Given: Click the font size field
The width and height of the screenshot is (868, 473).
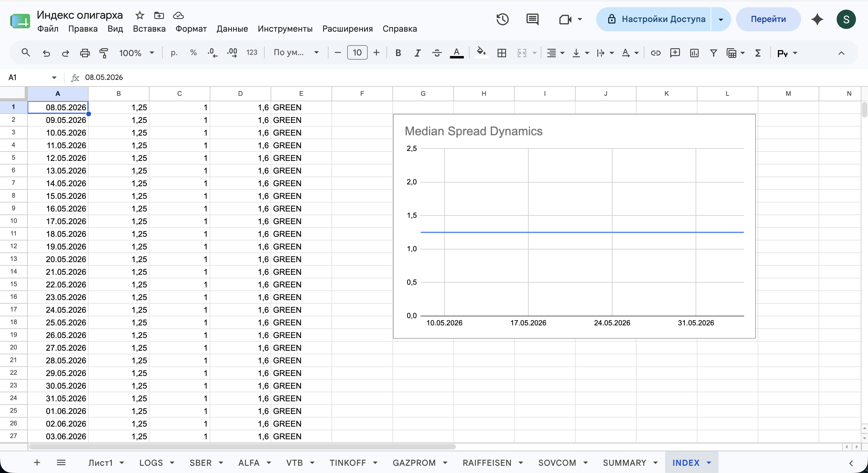Looking at the screenshot, I should click(x=357, y=52).
